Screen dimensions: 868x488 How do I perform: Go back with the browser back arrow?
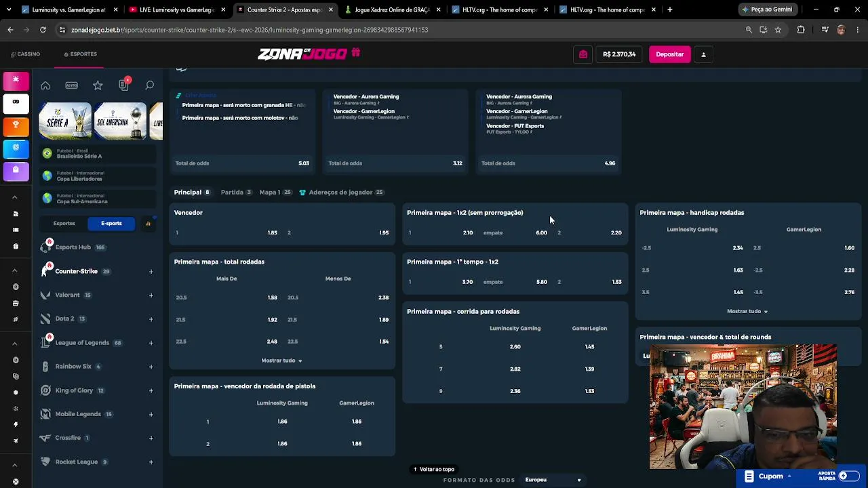pyautogui.click(x=10, y=30)
